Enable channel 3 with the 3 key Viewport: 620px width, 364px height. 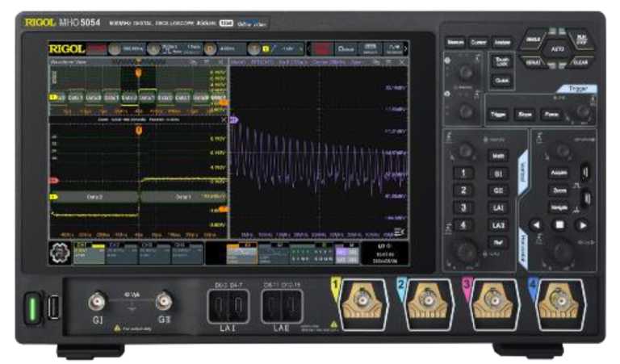pos(463,208)
